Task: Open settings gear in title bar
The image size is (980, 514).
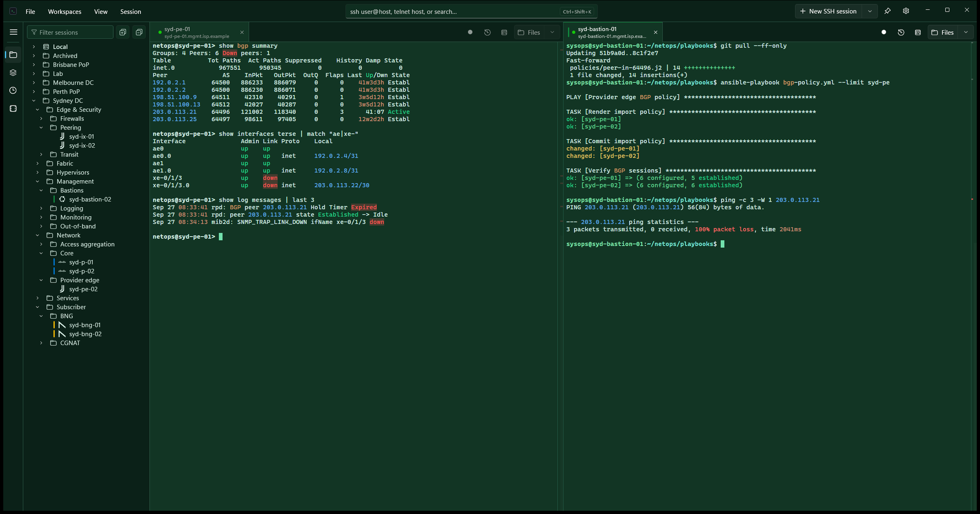Action: coord(906,11)
